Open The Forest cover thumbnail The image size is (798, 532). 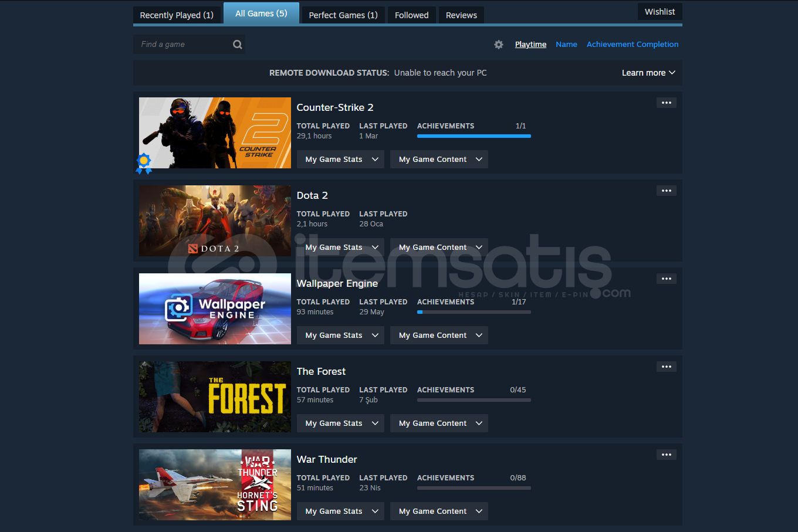[x=215, y=397]
